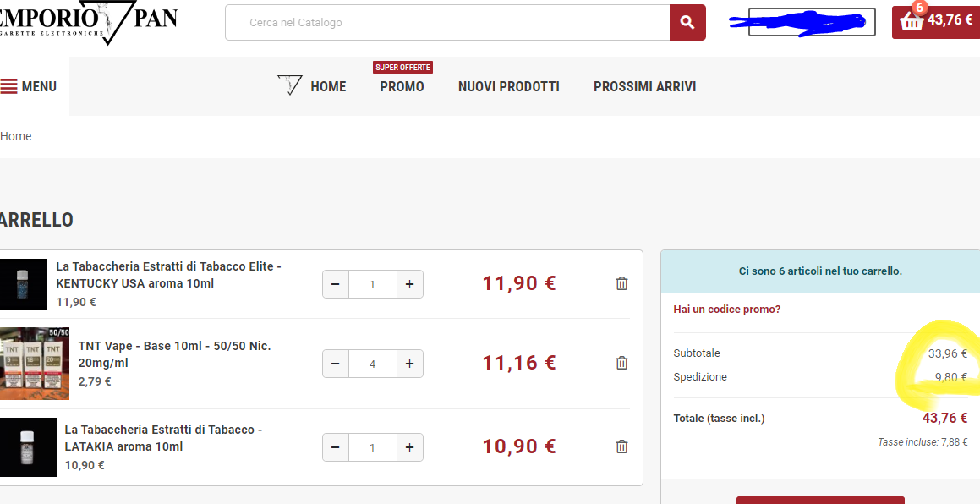Remove TNT Vape Base from cart
The height and width of the screenshot is (504, 980).
621,363
